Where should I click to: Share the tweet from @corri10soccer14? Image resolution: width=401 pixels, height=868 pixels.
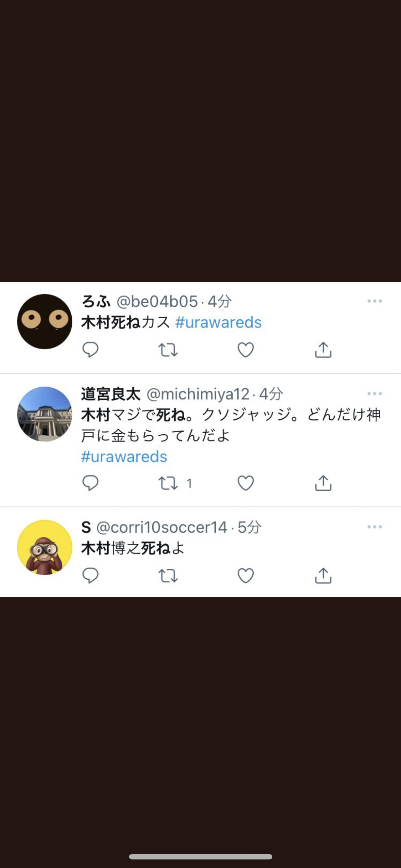tap(323, 575)
